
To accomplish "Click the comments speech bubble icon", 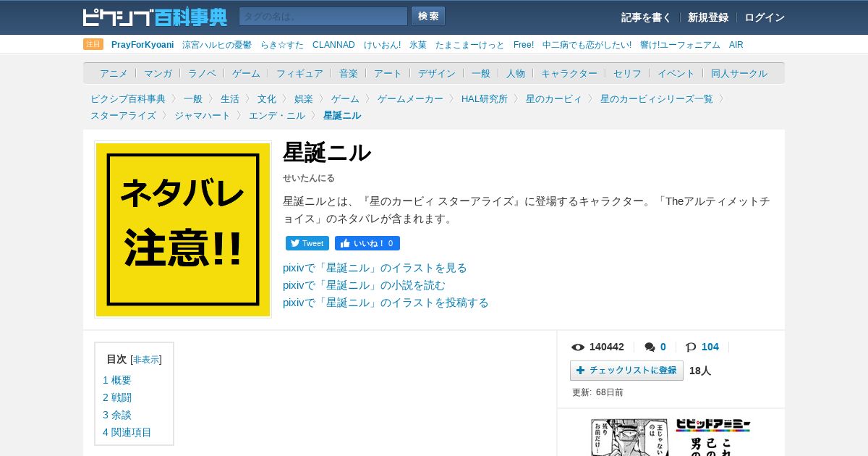I will click(x=650, y=347).
